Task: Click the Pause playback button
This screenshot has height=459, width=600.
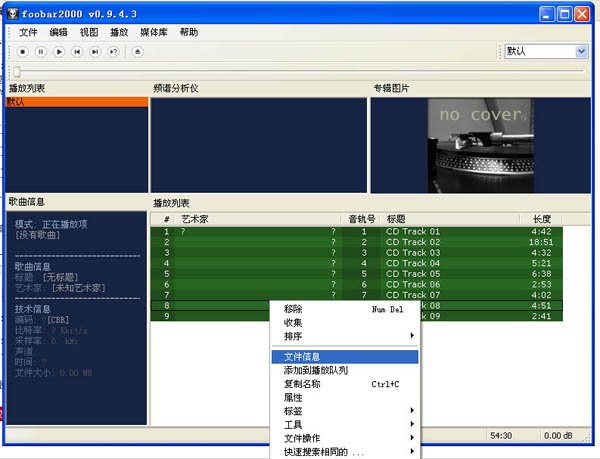Action: pos(41,52)
